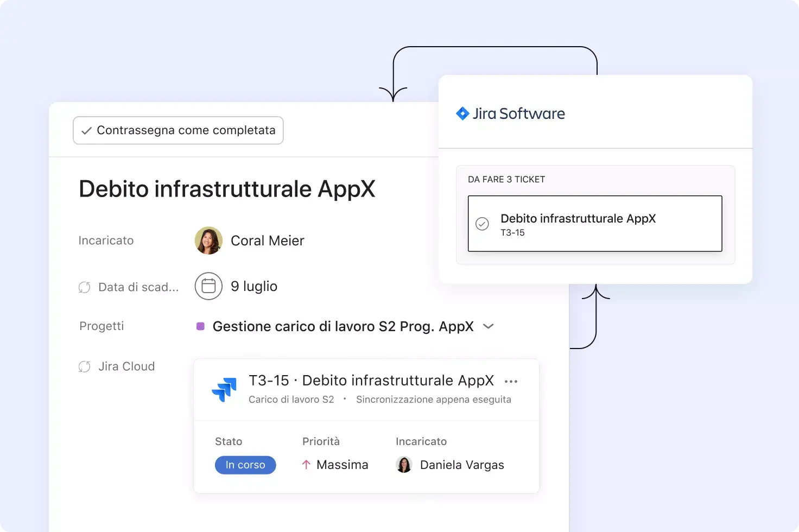799x532 pixels.
Task: Expand the Gestione carico di lavoro S2 dropdown
Action: tap(488, 326)
